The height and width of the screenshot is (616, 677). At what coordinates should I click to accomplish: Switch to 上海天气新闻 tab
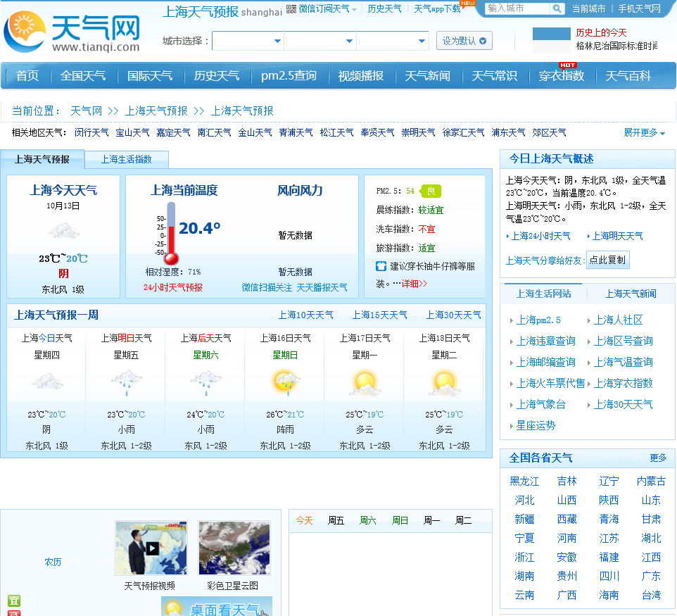(631, 294)
